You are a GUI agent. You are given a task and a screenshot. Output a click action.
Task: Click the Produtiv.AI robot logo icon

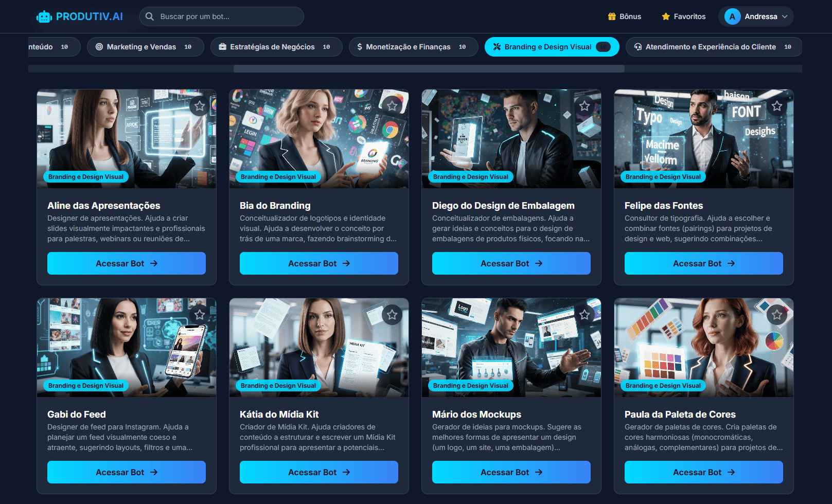tap(44, 17)
